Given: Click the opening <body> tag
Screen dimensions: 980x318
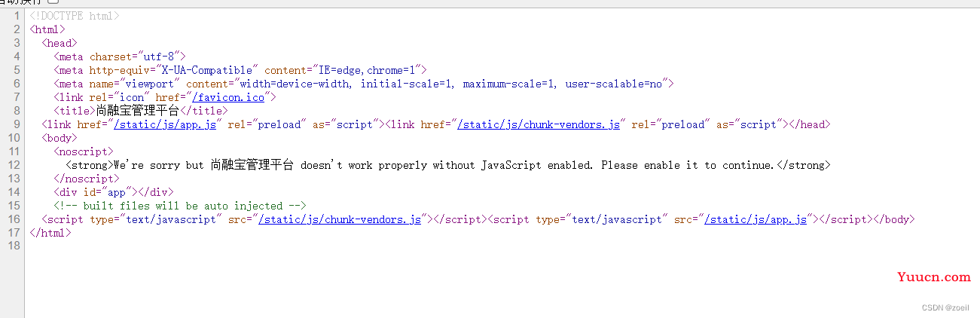Looking at the screenshot, I should (x=60, y=138).
